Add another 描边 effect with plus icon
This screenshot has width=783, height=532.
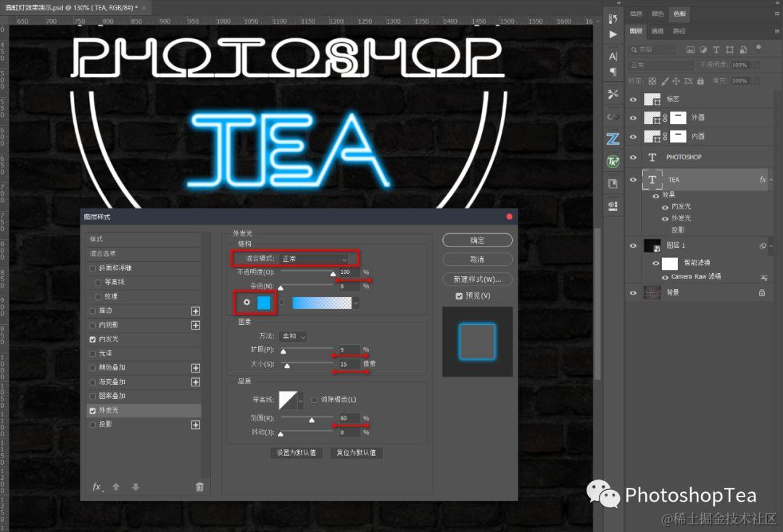(x=196, y=311)
